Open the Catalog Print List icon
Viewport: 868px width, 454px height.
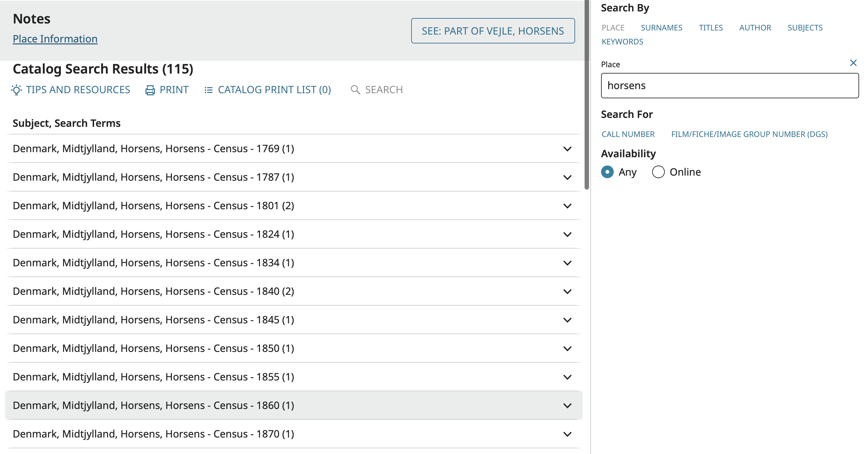209,90
